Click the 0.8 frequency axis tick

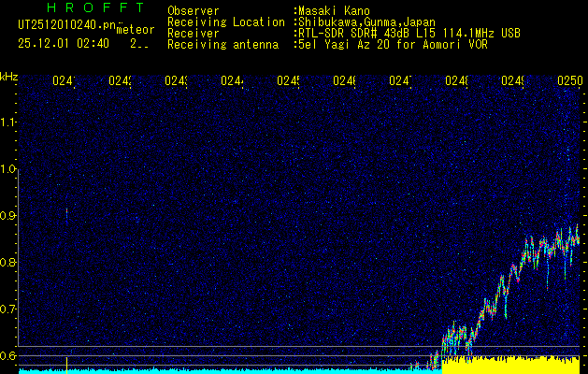[9, 263]
